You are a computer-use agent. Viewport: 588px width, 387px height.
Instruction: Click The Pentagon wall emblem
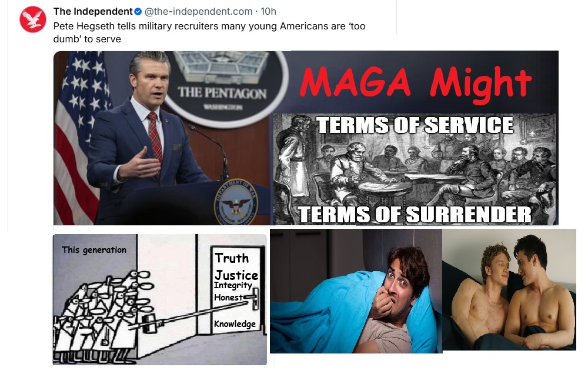click(223, 87)
